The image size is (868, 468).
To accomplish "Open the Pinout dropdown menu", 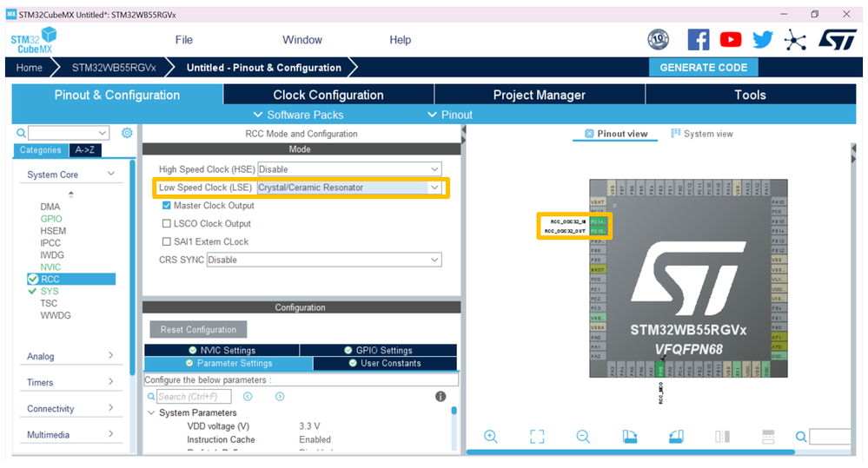I will point(450,115).
